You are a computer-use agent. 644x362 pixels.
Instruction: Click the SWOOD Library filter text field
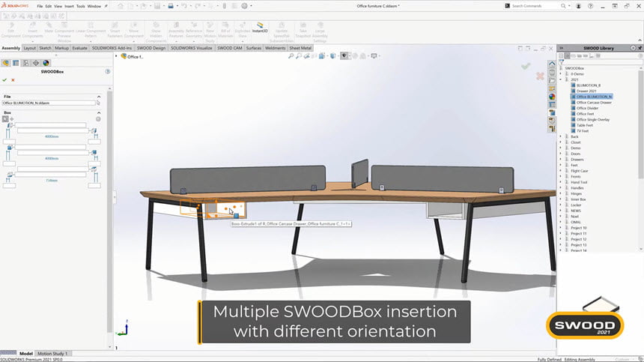(602, 62)
